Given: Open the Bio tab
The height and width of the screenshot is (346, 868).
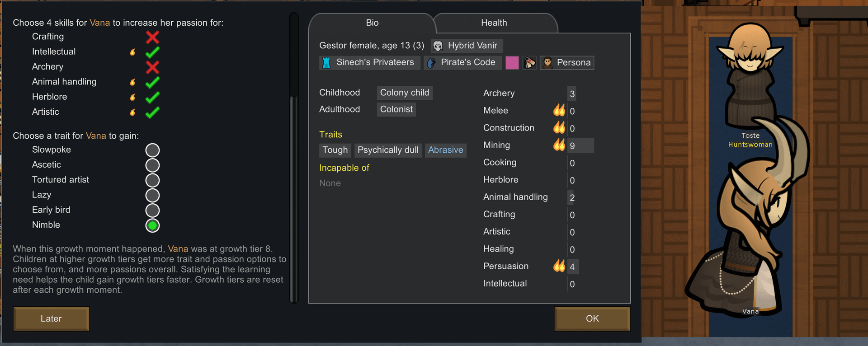Looking at the screenshot, I should tap(372, 23).
